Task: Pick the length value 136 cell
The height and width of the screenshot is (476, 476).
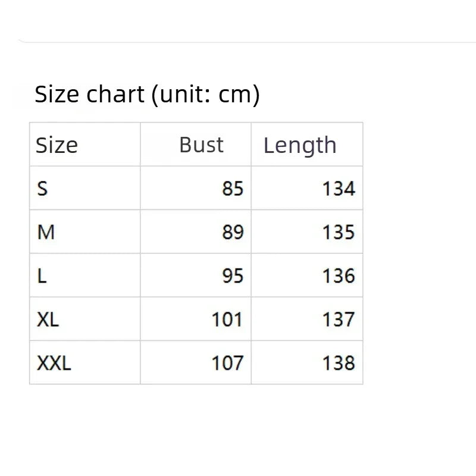Action: 339,276
